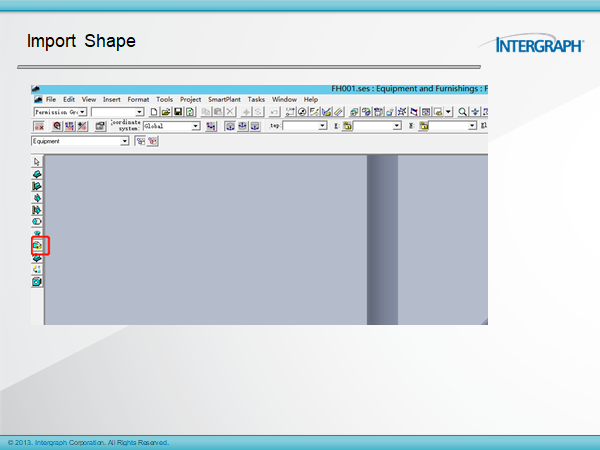The image size is (600, 450).
Task: Click the Place Equipment icon below the Select arrow
Action: 37,174
